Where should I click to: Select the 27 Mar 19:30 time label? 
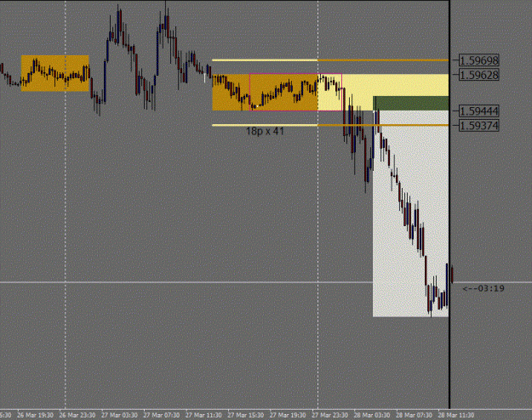[288, 415]
